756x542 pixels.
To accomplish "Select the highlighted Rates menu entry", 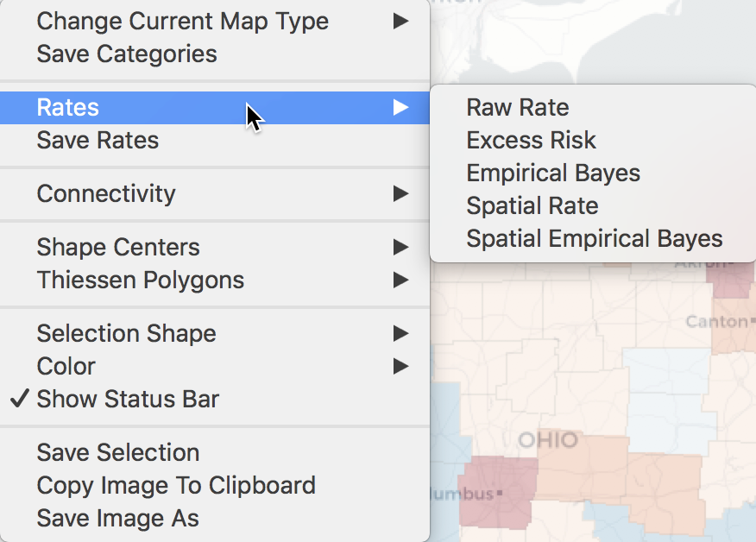I will coord(215,108).
